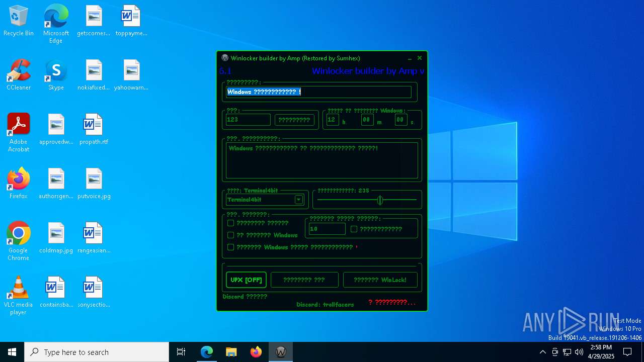Open the Recycle Bin desktop icon
Image resolution: width=644 pixels, height=362 pixels.
coord(19,21)
